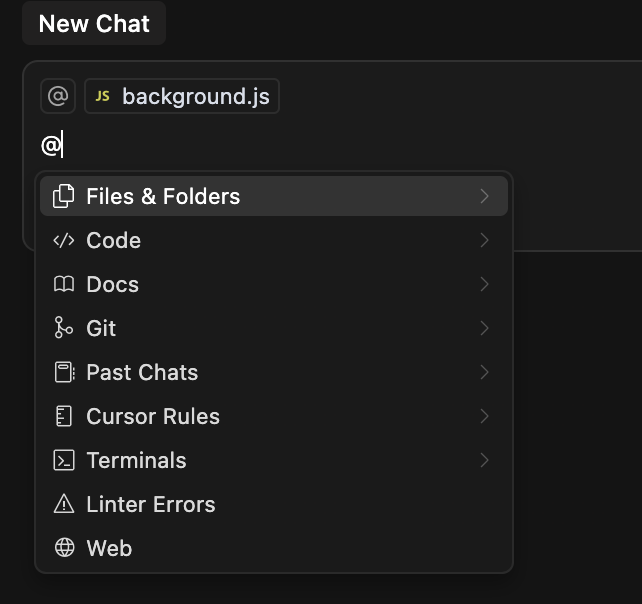Expand the Past Chats chevron
642x604 pixels.
tap(485, 372)
